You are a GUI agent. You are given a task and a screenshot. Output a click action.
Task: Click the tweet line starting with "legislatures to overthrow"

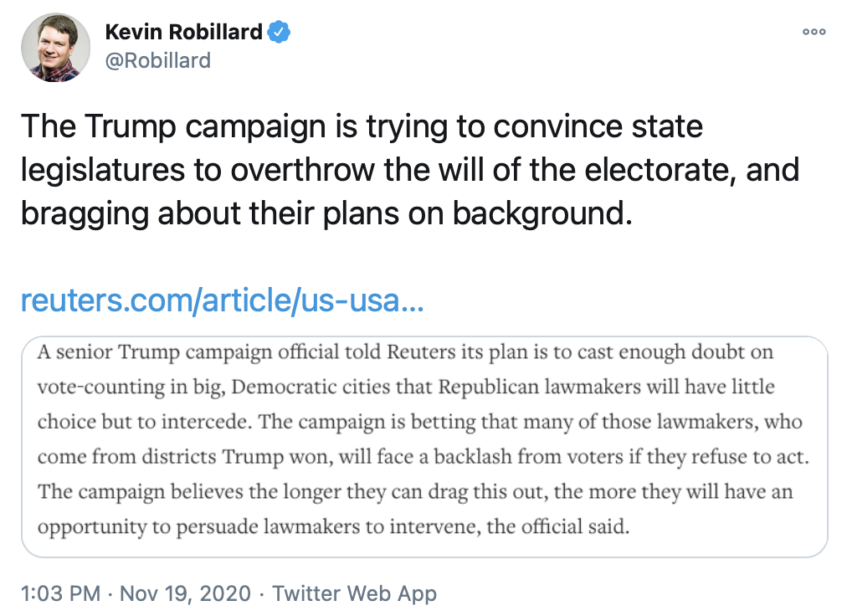410,170
